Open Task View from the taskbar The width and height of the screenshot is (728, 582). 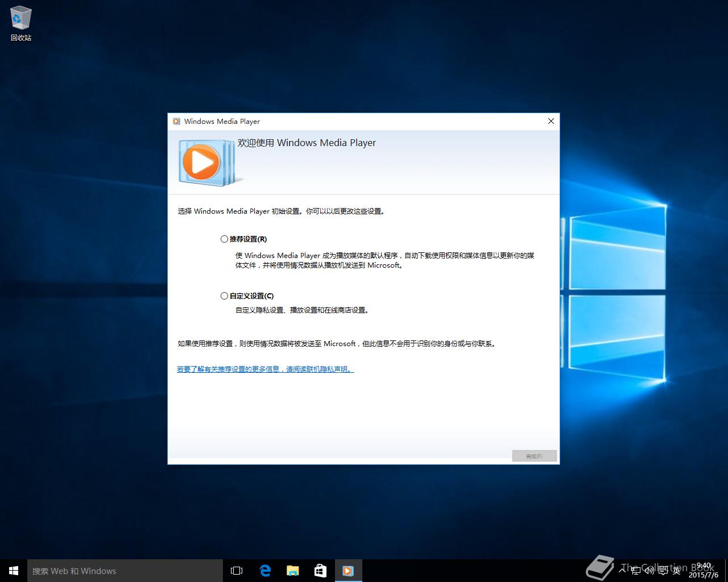tap(237, 571)
